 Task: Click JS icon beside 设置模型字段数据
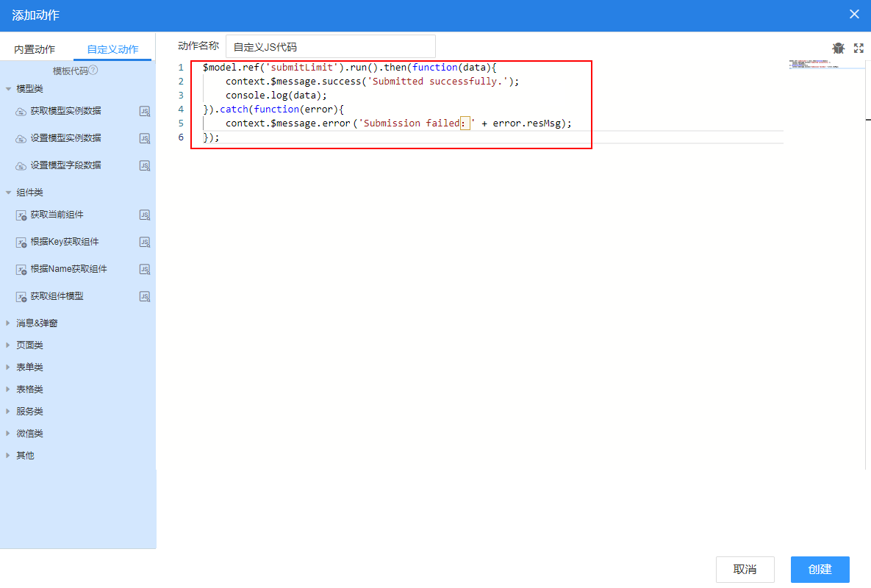tap(145, 165)
